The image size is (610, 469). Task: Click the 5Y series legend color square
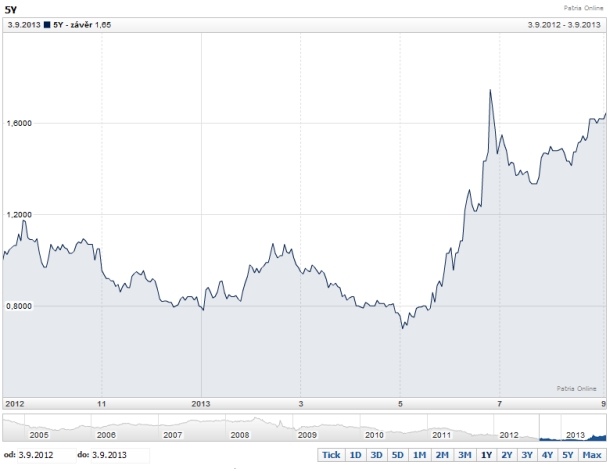pos(46,22)
